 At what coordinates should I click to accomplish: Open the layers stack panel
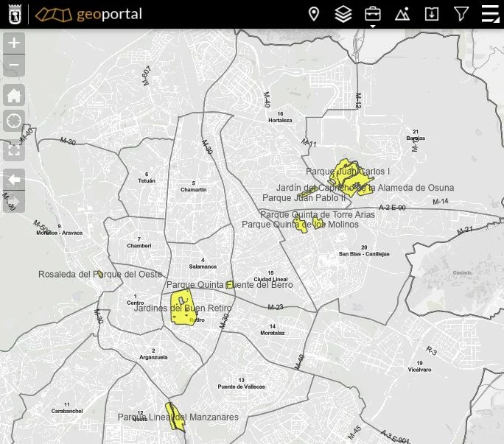tap(343, 14)
